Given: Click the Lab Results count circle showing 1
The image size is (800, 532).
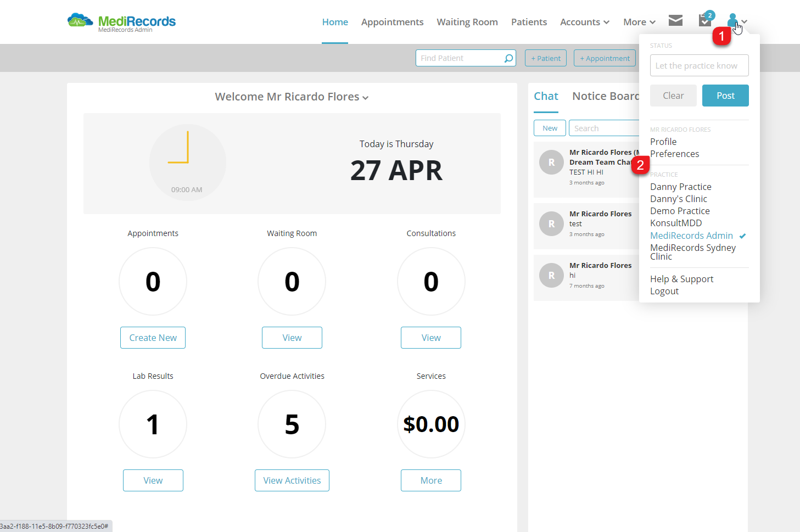Looking at the screenshot, I should (153, 424).
